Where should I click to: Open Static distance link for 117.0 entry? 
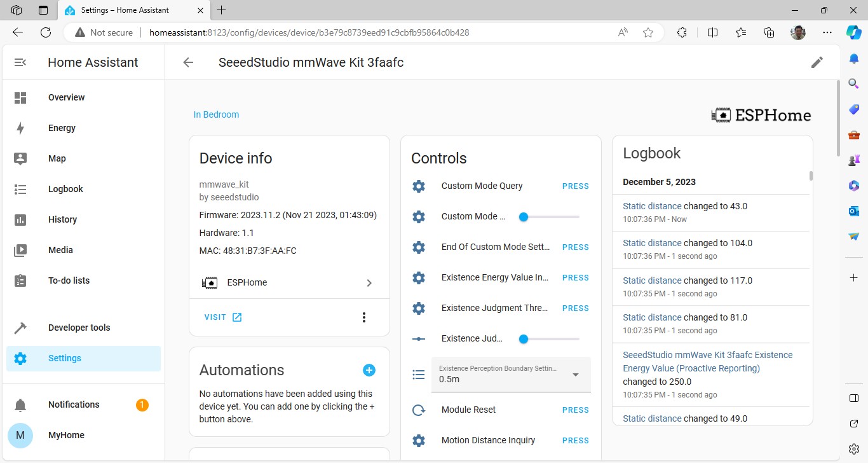pos(652,280)
